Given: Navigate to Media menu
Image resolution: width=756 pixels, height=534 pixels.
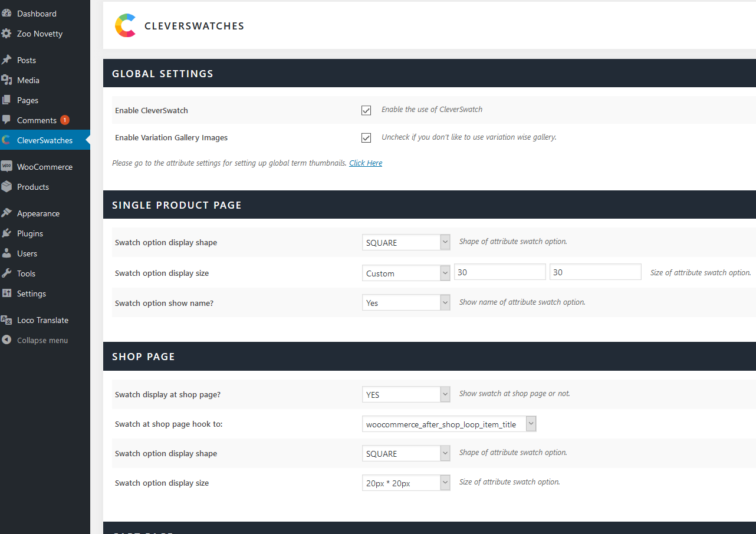Looking at the screenshot, I should pos(28,80).
